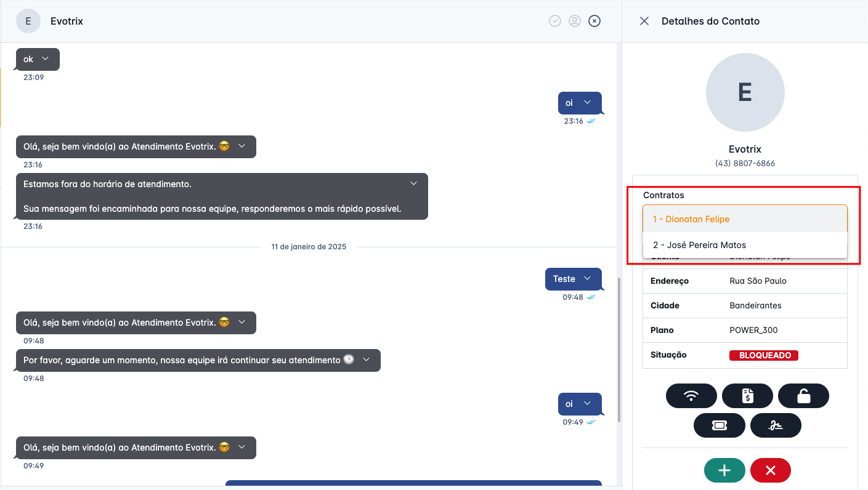The image size is (868, 490).
Task: Open options chevron on 'Teste' message
Action: [x=588, y=279]
